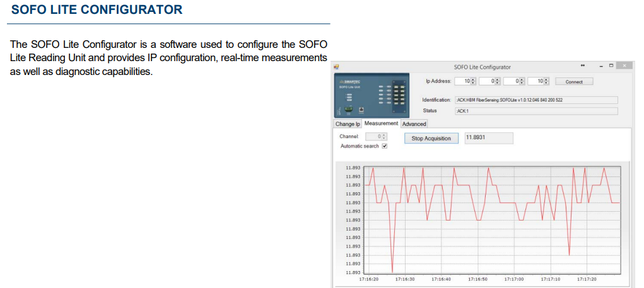Click the 17:16:50 time axis label
Image resolution: width=644 pixels, height=288 pixels.
[x=478, y=279]
